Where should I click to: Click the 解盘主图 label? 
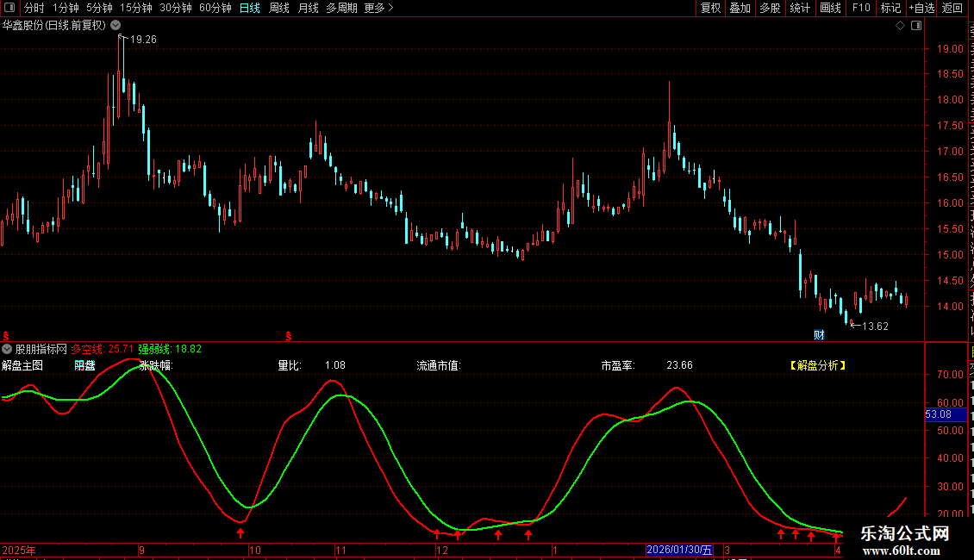22,365
